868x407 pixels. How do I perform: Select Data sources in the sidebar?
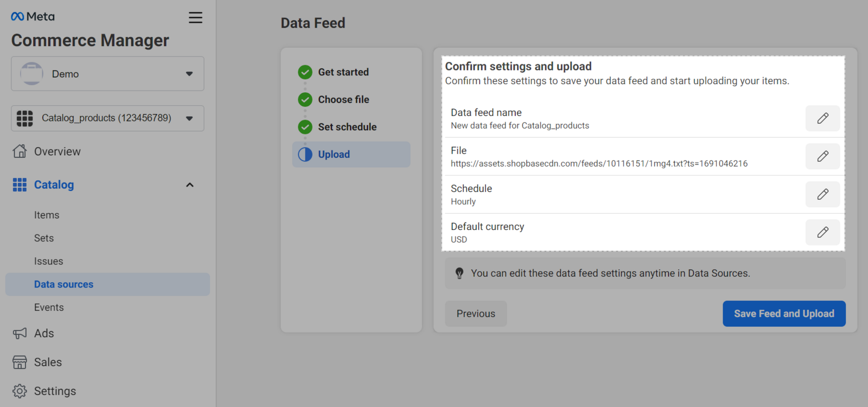(x=107, y=284)
